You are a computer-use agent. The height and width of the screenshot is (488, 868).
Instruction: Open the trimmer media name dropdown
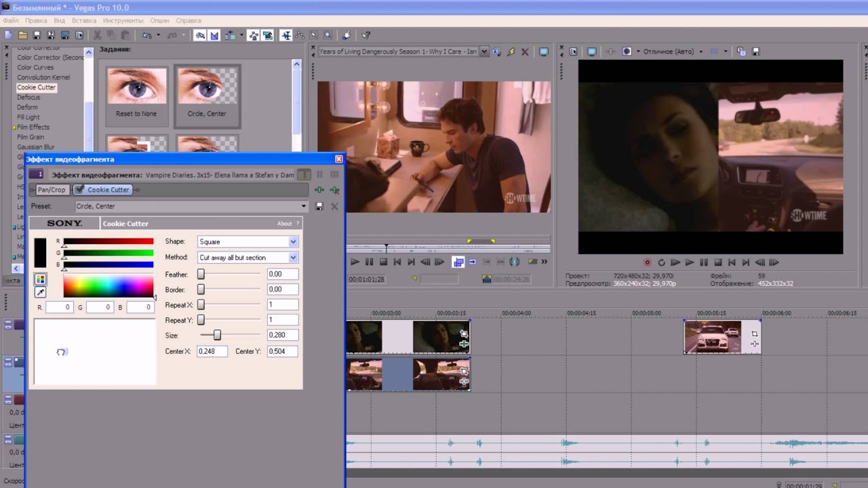(x=484, y=52)
